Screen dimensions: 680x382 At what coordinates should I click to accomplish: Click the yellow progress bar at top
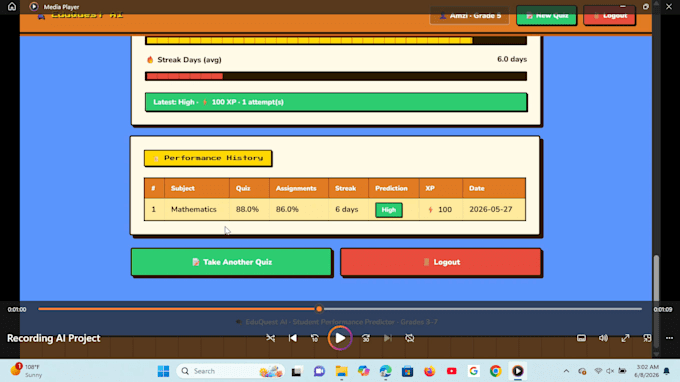pyautogui.click(x=336, y=40)
